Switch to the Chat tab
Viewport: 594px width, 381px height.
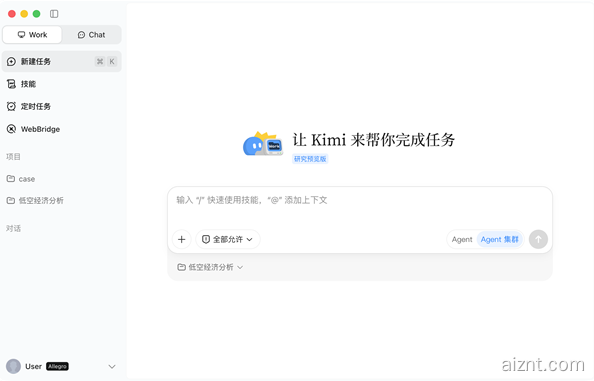tap(91, 35)
